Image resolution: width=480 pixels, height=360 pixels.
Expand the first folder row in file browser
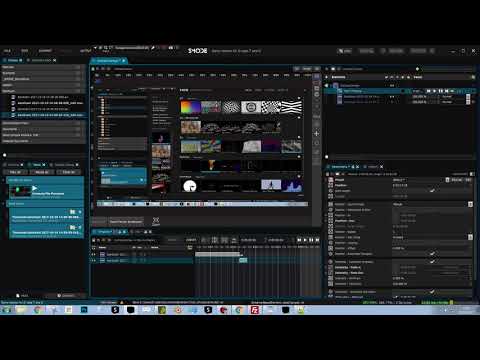tap(43, 67)
